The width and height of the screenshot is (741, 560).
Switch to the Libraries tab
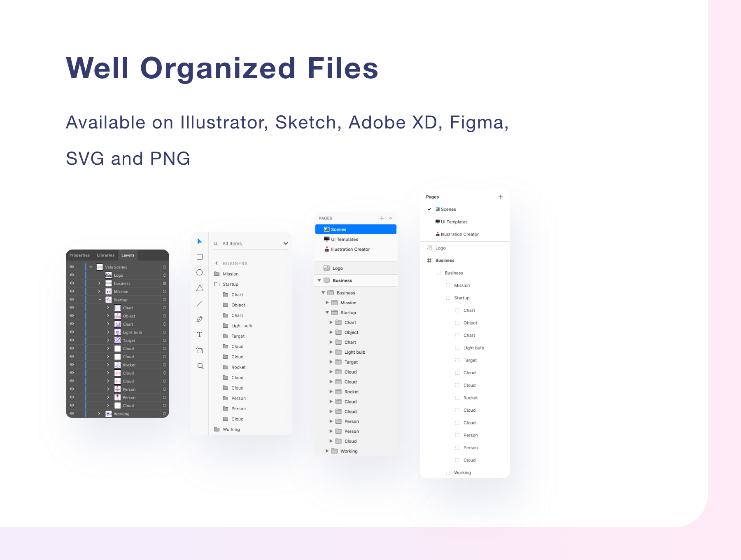tap(105, 255)
